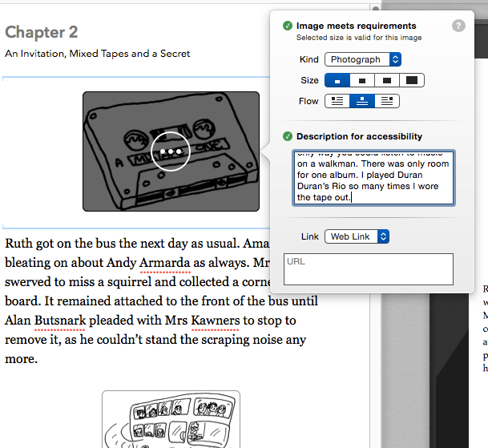
Task: Set Flow to right-side text wrap
Action: point(387,101)
